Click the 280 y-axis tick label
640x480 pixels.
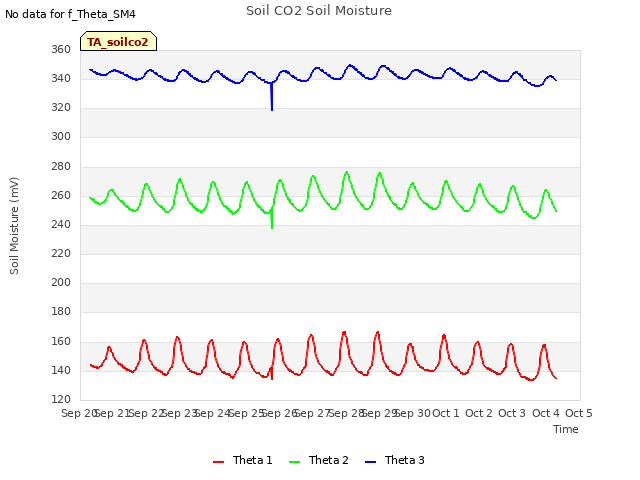click(x=61, y=167)
